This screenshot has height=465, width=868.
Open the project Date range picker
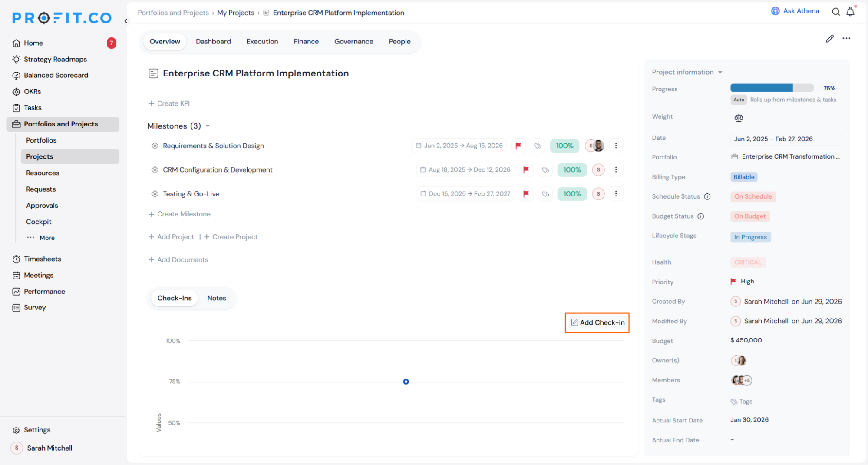[786, 139]
